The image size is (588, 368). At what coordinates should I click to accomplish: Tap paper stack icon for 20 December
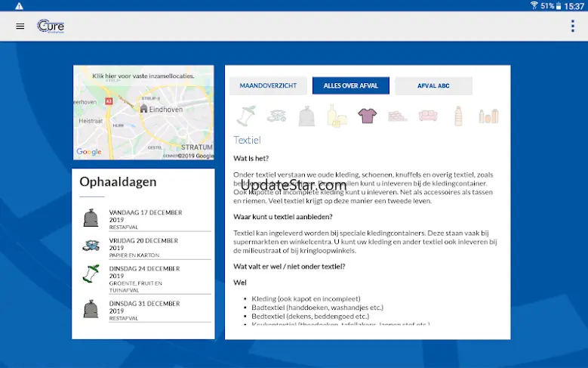point(91,246)
